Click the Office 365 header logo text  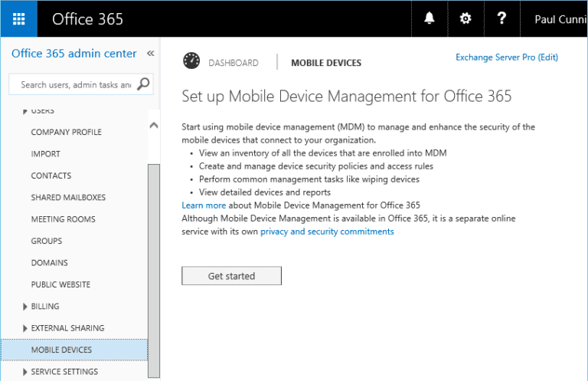pos(87,19)
